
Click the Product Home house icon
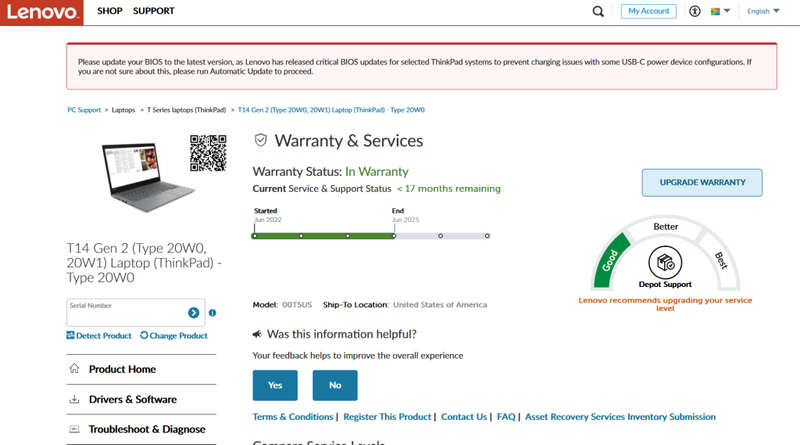(74, 368)
